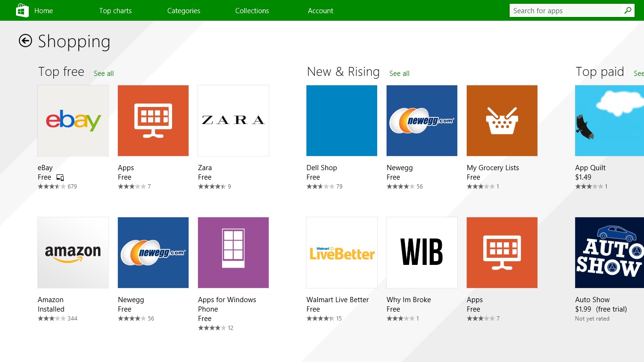Open the Amazon app tile
This screenshot has width=644, height=362.
(73, 253)
